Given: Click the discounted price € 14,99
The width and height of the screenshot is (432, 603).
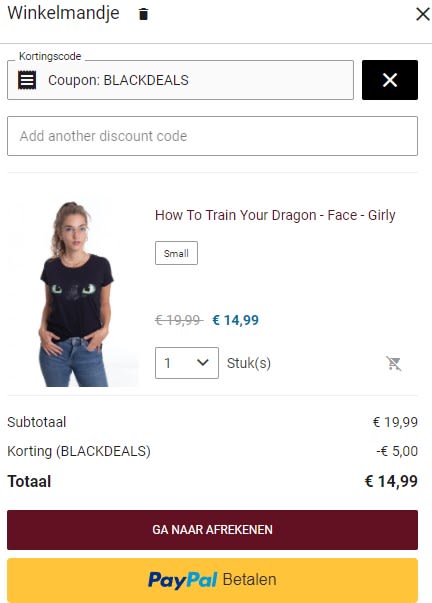Looking at the screenshot, I should [235, 320].
